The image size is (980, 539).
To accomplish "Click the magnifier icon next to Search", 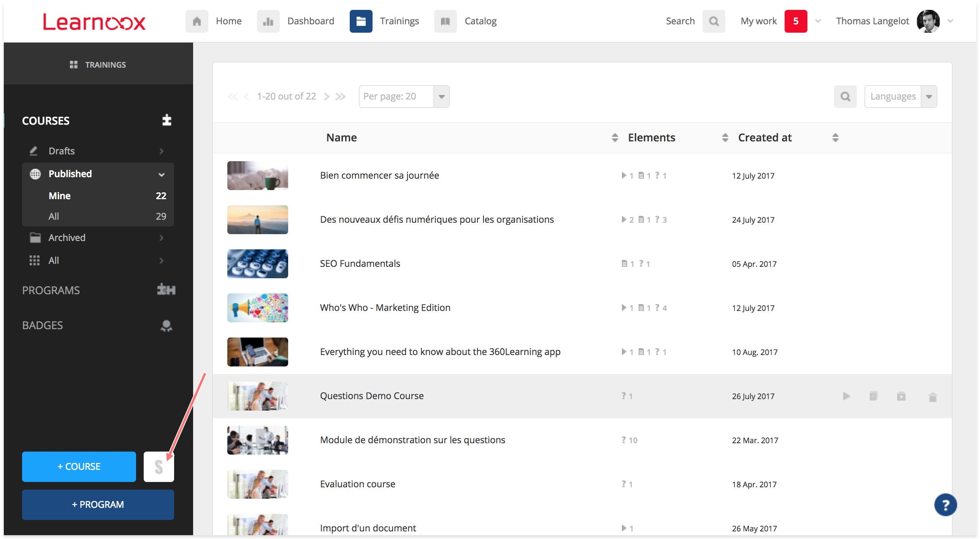I will [x=714, y=21].
